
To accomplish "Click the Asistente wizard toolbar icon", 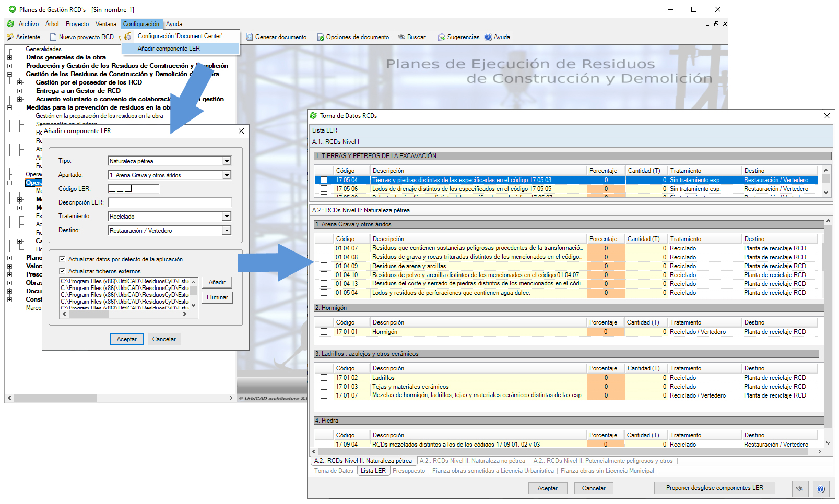I will tap(10, 37).
